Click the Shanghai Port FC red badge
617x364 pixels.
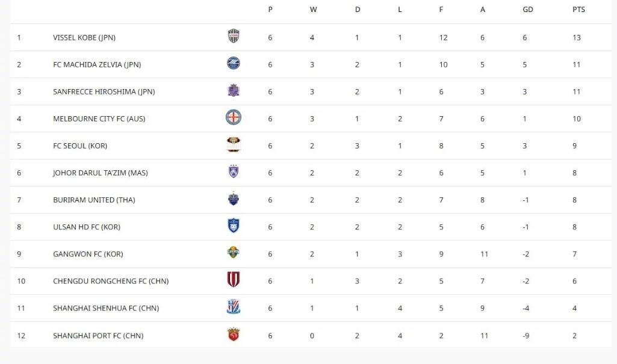click(234, 335)
